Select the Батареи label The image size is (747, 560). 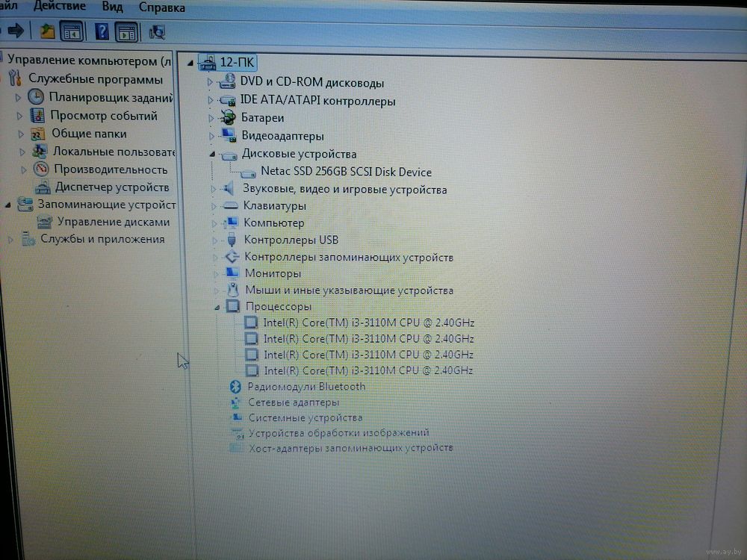click(262, 118)
